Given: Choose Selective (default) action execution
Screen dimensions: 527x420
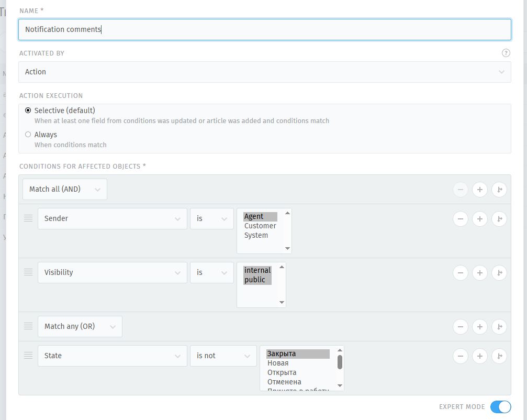Looking at the screenshot, I should point(28,110).
